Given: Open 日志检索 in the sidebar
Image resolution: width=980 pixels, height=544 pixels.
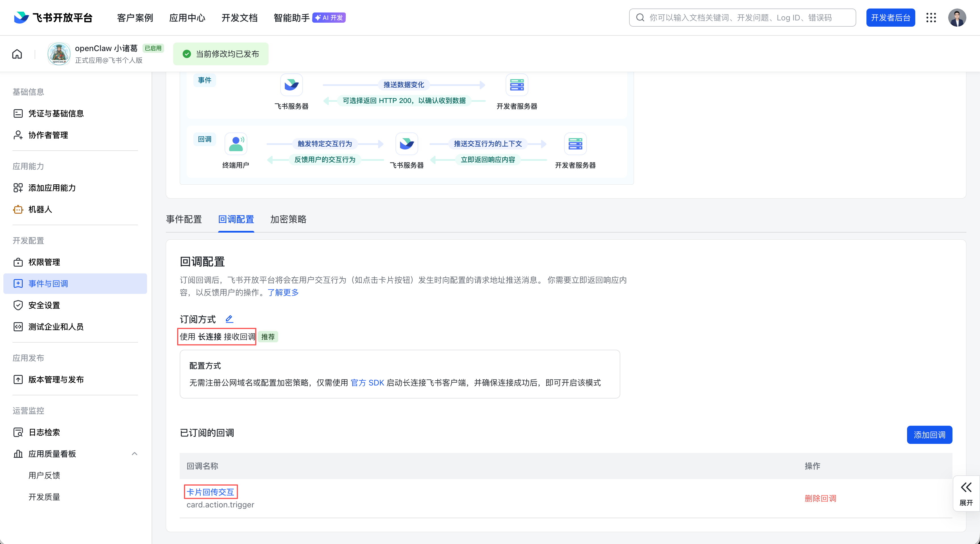Looking at the screenshot, I should point(44,432).
